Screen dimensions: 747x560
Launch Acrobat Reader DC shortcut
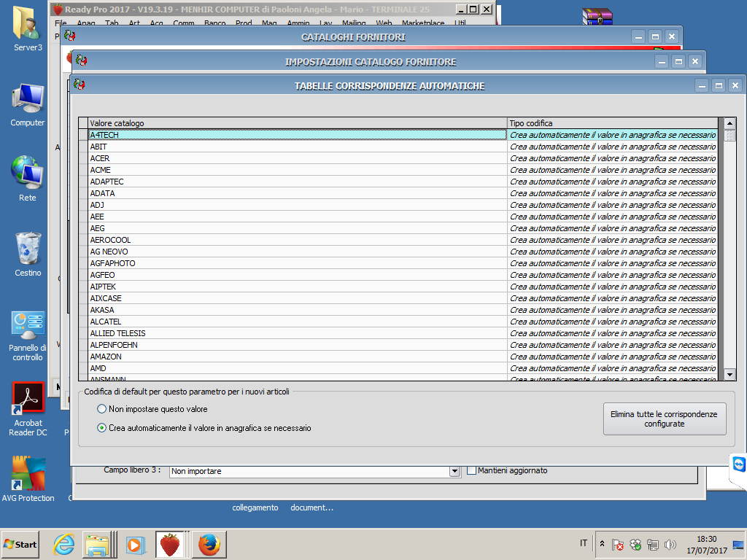pyautogui.click(x=28, y=410)
